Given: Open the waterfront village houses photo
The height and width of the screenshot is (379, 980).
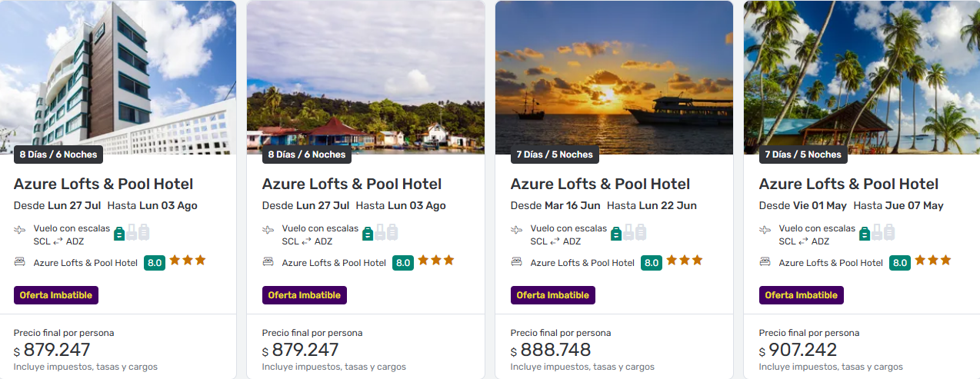Looking at the screenshot, I should pyautogui.click(x=365, y=77).
